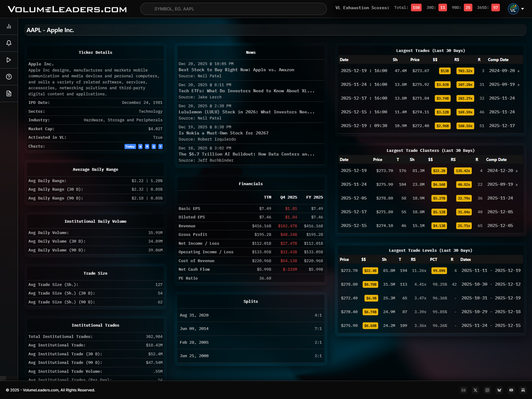The image size is (532, 399).
Task: Click the VL profile avatar
Action: pos(513,9)
